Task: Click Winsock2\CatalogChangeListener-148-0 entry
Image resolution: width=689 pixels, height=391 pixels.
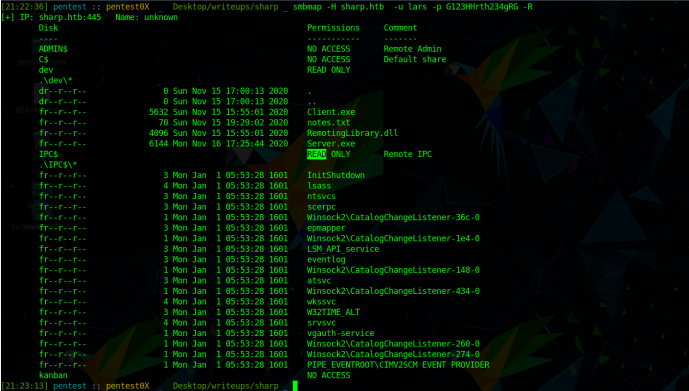Action: pyautogui.click(x=393, y=270)
